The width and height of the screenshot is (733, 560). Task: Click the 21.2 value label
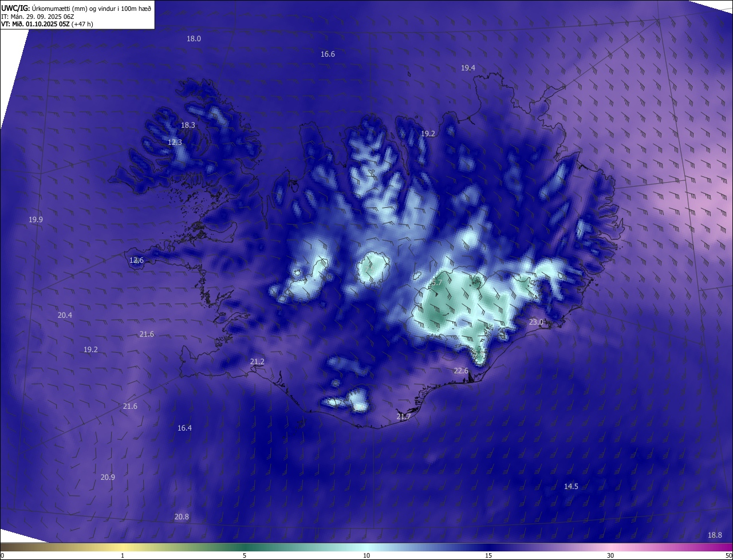pos(257,362)
